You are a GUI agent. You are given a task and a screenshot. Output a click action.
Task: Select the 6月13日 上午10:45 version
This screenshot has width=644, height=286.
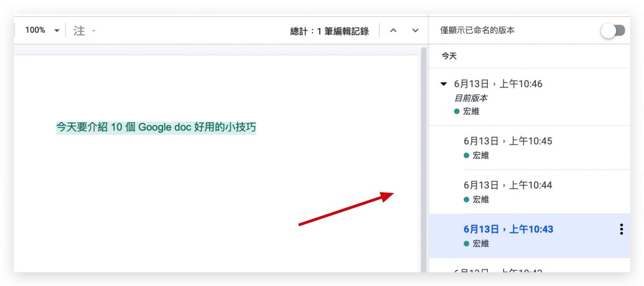pyautogui.click(x=529, y=148)
